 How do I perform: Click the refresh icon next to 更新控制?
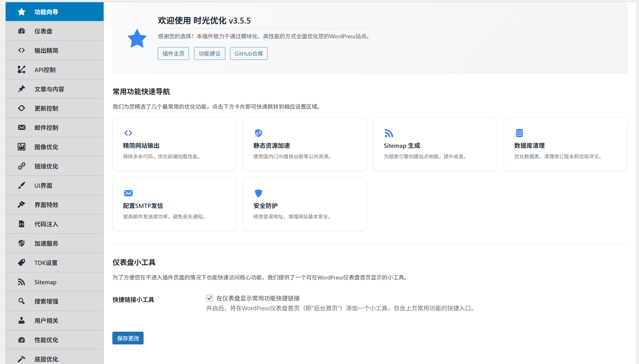point(22,108)
